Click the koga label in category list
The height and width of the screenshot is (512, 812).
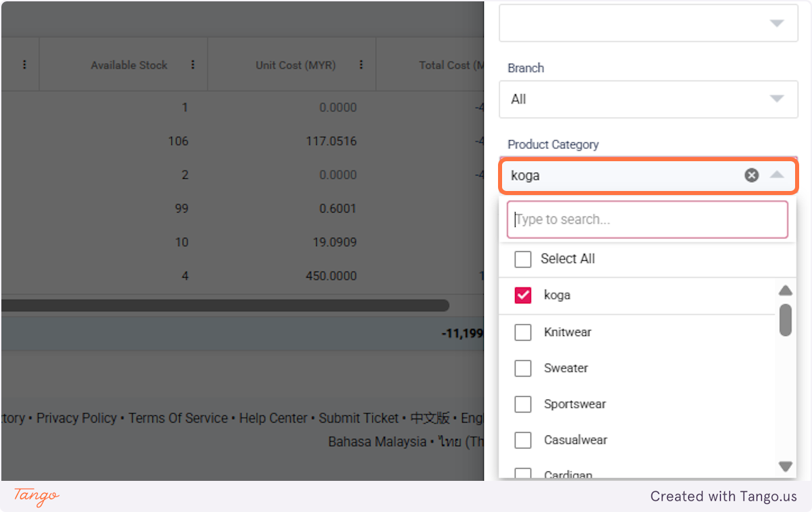pos(558,295)
